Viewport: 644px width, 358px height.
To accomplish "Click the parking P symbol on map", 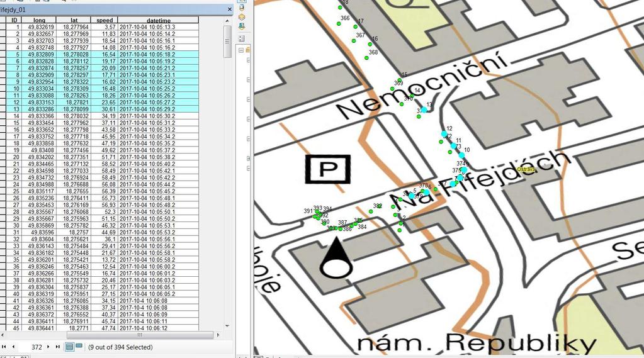I will tap(328, 169).
